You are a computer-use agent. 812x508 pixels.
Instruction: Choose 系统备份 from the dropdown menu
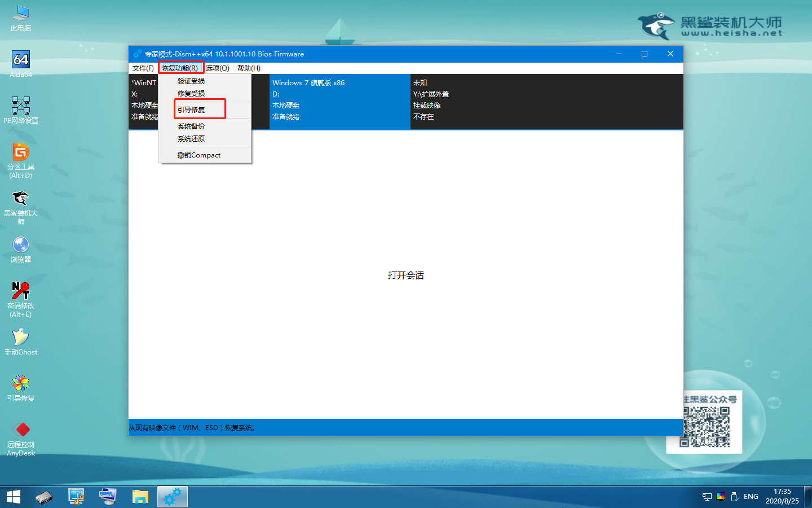click(192, 126)
